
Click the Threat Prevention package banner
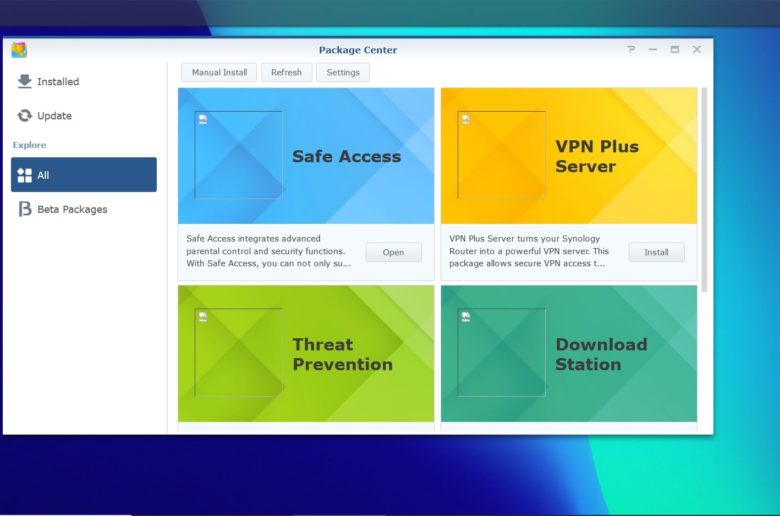tap(306, 354)
